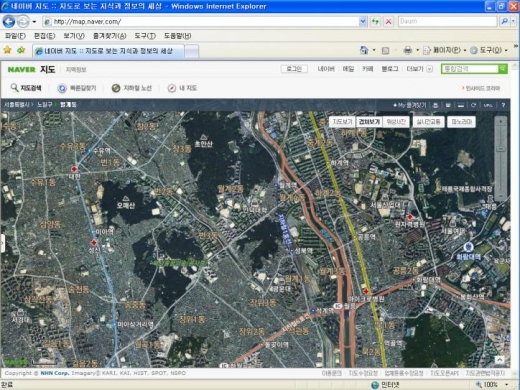520x390 pixels.
Task: Click the map help question mark icon
Action: pyautogui.click(x=503, y=105)
